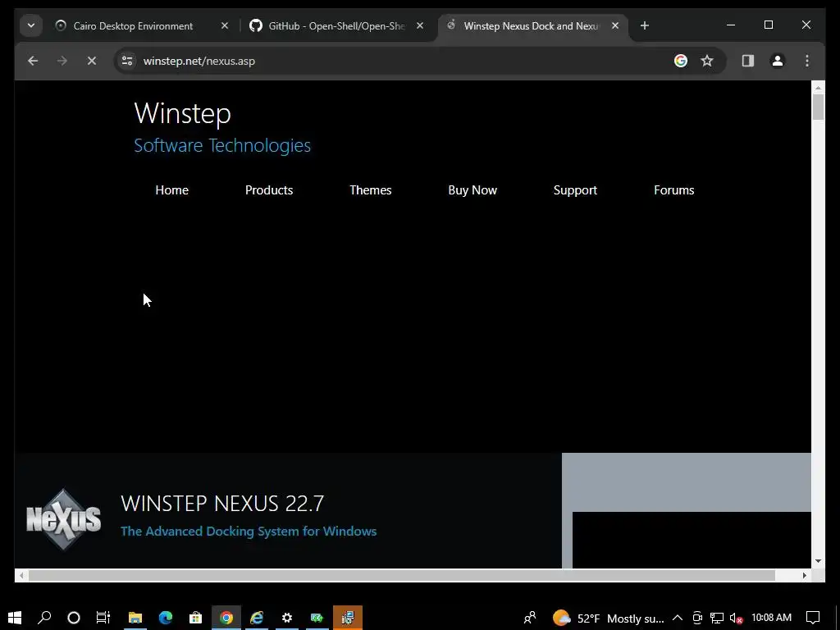
Task: Open the network tray icon
Action: click(716, 619)
